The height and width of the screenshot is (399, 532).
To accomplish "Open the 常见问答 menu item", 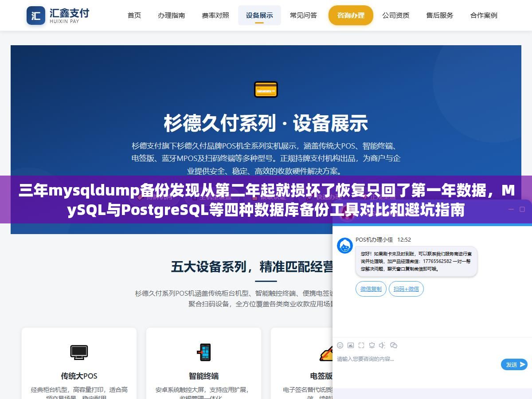I will click(x=304, y=15).
